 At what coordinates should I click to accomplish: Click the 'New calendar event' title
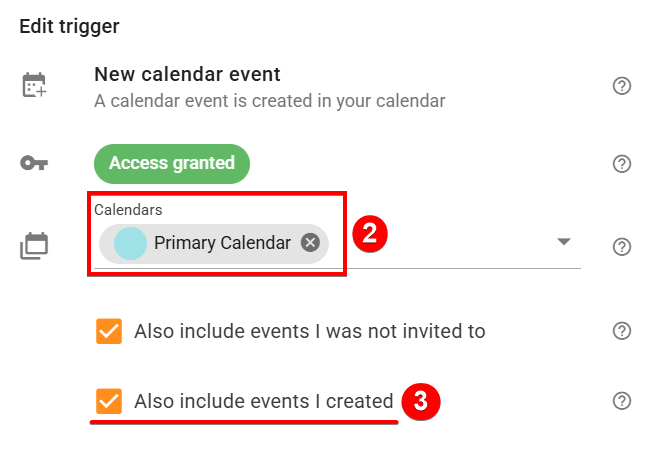(187, 74)
